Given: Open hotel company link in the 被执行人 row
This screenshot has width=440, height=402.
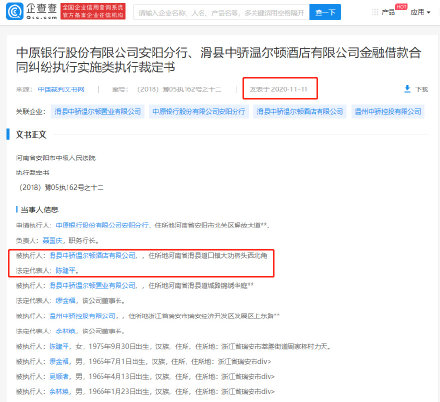Looking at the screenshot, I should pyautogui.click(x=93, y=255).
